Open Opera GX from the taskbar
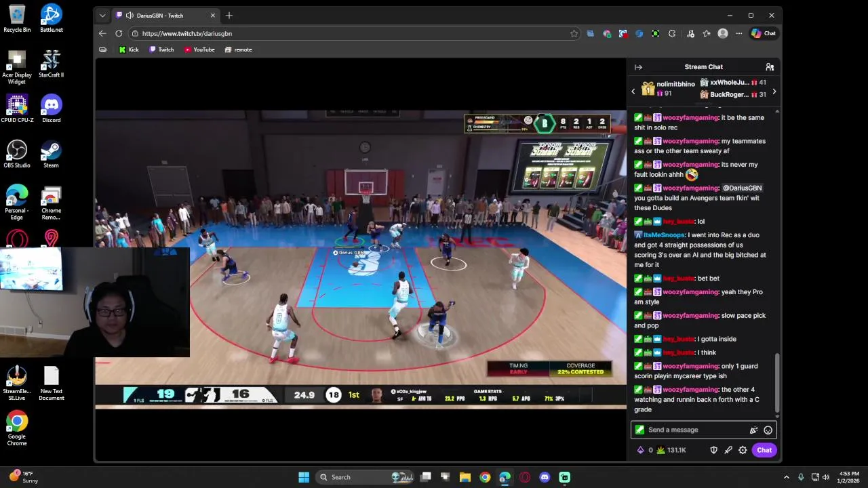Viewport: 868px width, 488px height. tap(525, 477)
